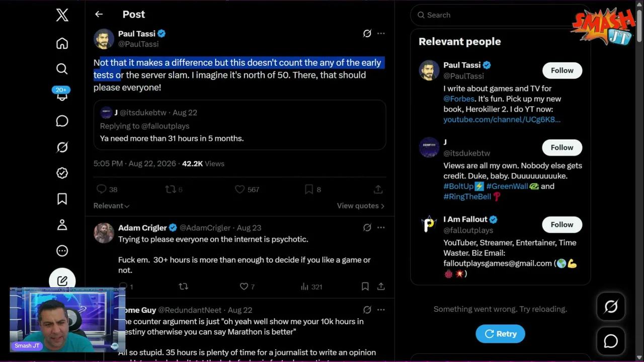Open more options on Paul Tassi's post
Image resolution: width=644 pixels, height=362 pixels.
(x=381, y=34)
